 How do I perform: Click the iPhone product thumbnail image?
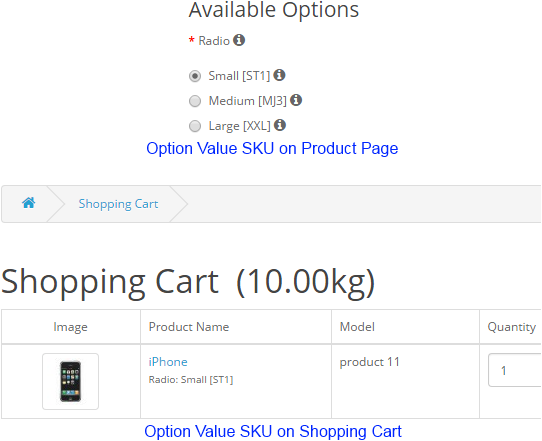(71, 382)
